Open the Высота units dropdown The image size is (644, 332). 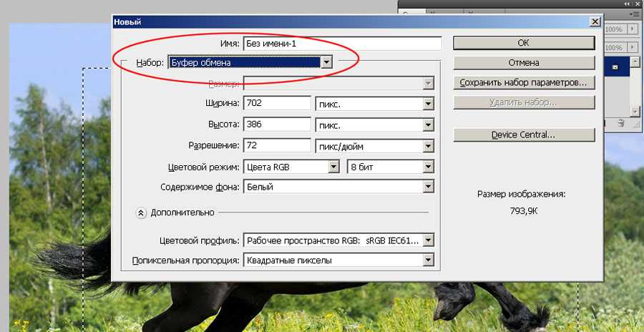[428, 125]
